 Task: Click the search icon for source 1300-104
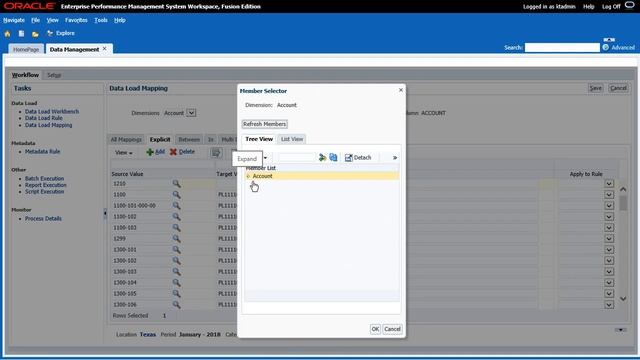click(x=176, y=283)
